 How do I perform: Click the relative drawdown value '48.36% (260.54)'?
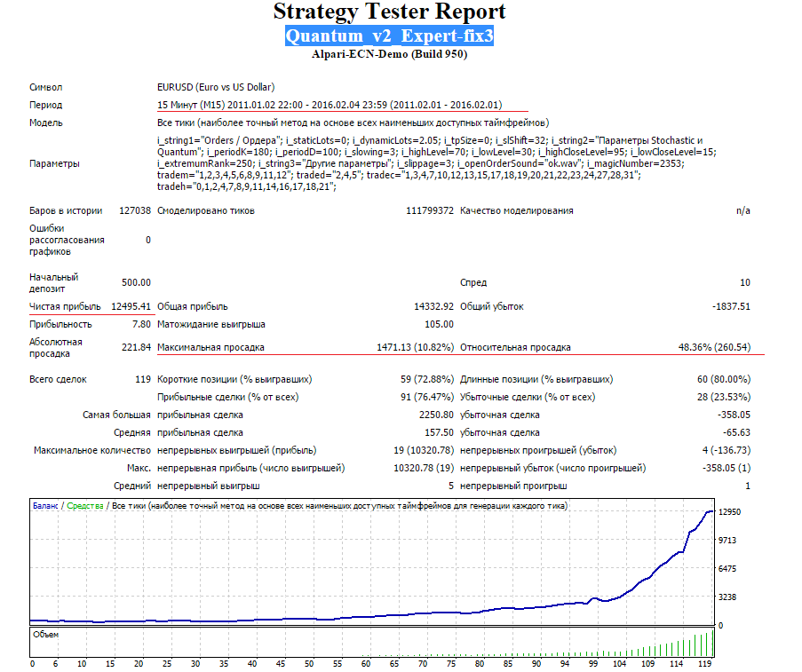coord(715,347)
